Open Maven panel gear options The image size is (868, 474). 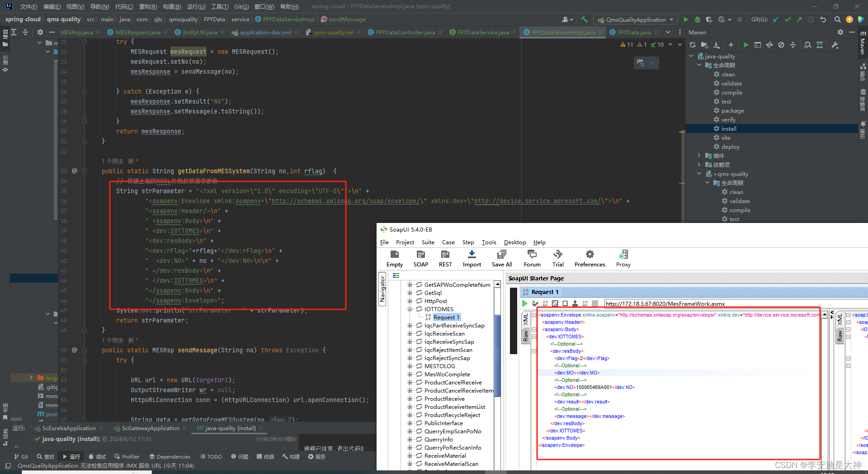click(x=840, y=32)
